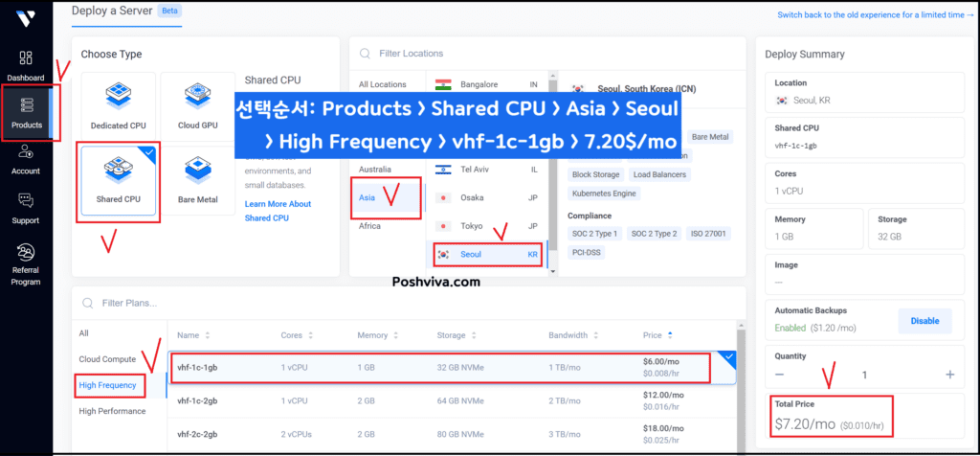The image size is (980, 456).
Task: Select the Australia region
Action: tap(375, 170)
